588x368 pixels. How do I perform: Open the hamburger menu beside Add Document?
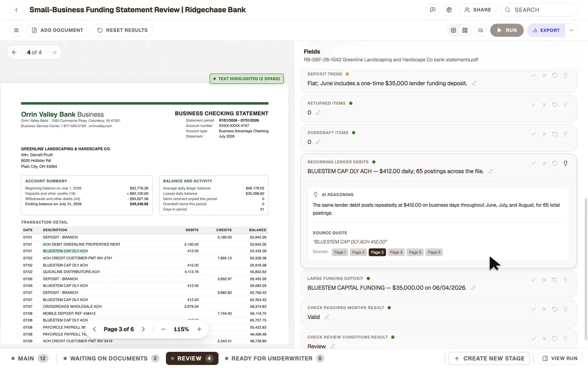(x=16, y=30)
